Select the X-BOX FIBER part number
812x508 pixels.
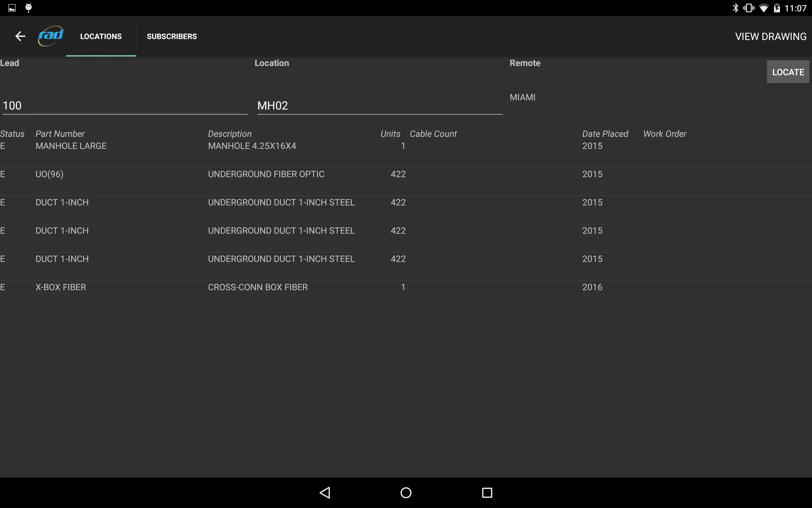(x=61, y=287)
